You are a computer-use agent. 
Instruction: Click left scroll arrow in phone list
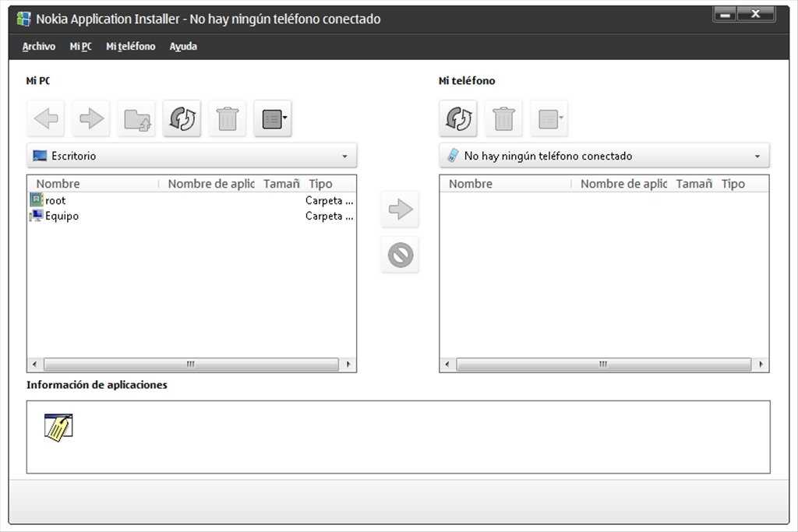point(447,365)
